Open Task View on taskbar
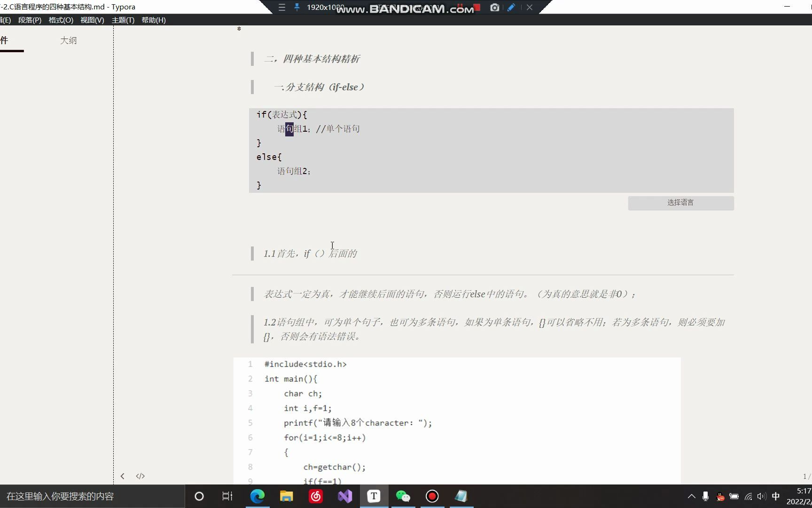 coord(227,496)
